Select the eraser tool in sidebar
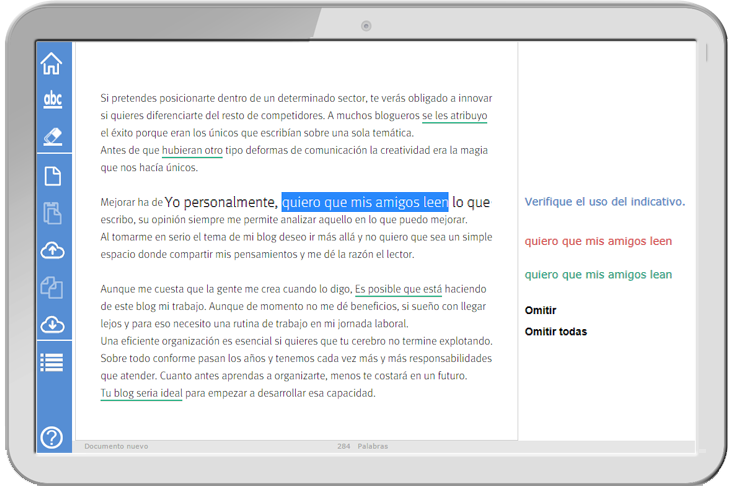This screenshot has width=730, height=494. [x=52, y=136]
